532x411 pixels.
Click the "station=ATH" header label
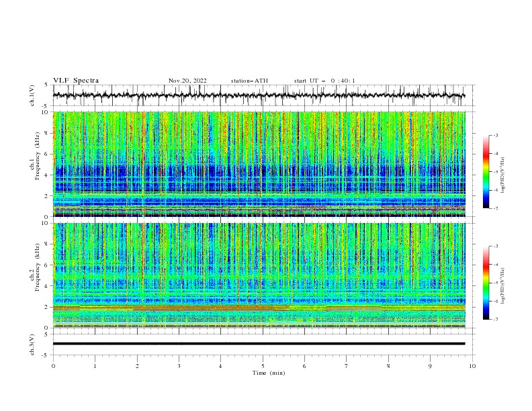click(x=249, y=81)
